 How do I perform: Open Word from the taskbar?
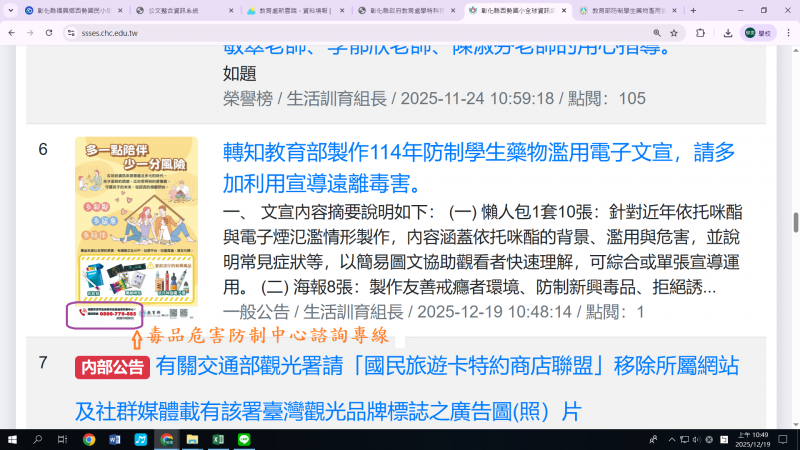114,439
